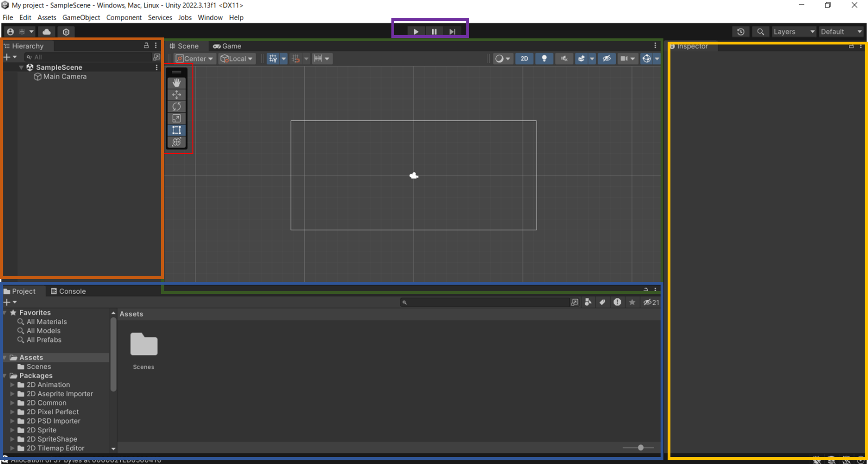Click the Project search by label icon

pyautogui.click(x=603, y=302)
